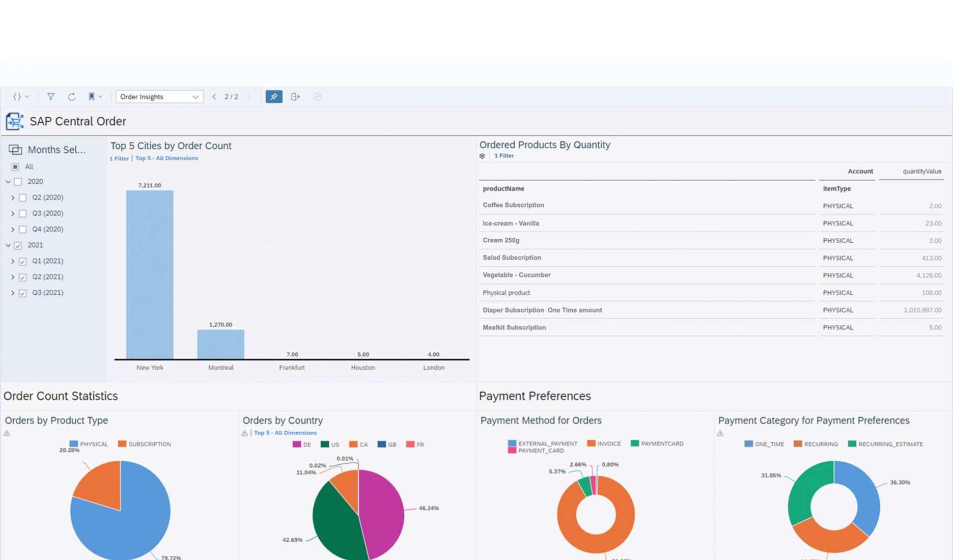
Task: Click the SAP Central Order cart logo
Action: [x=15, y=122]
